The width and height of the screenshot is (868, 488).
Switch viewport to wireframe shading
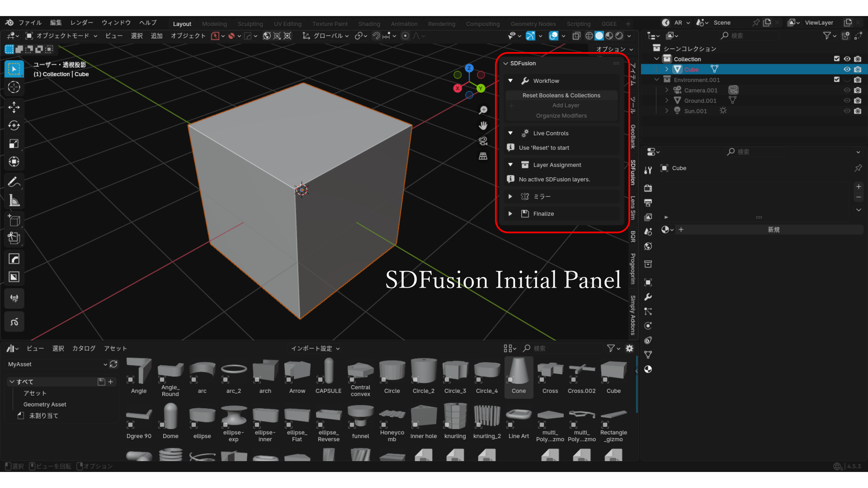[x=589, y=36]
